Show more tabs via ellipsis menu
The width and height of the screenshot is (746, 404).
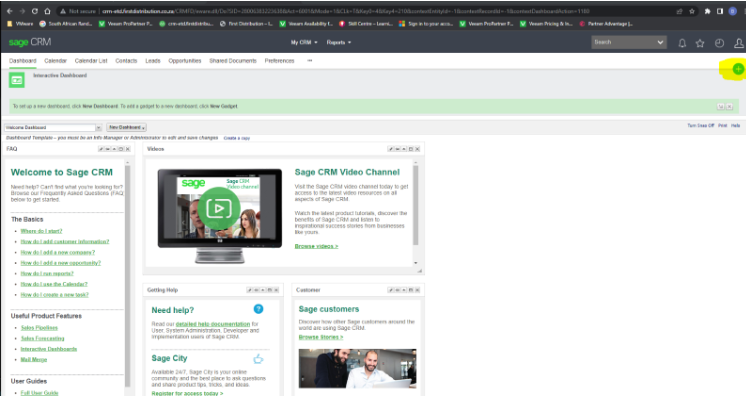(310, 60)
